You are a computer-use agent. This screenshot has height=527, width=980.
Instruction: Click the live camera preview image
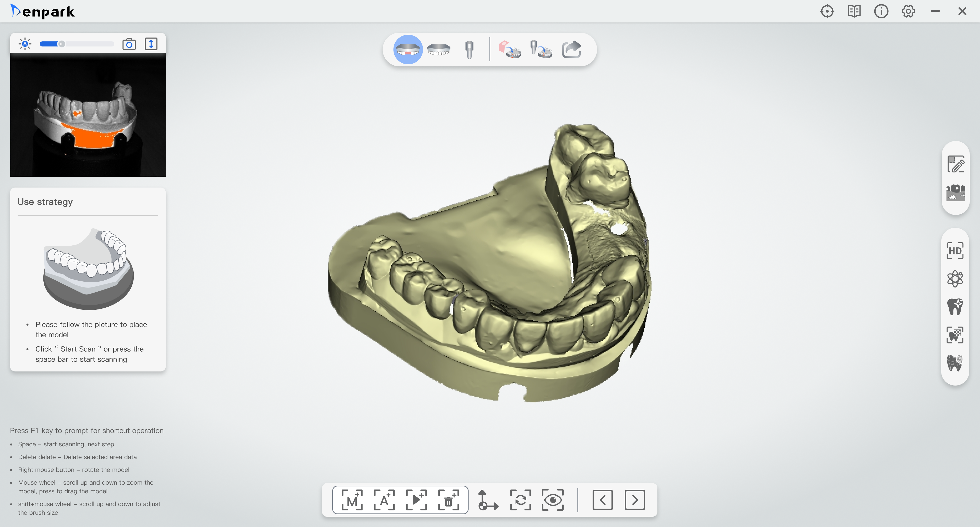88,115
